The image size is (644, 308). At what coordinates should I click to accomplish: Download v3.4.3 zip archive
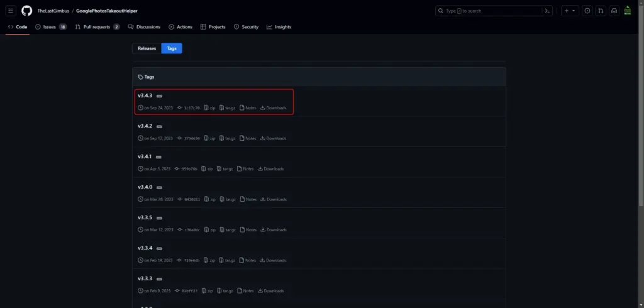tap(209, 108)
